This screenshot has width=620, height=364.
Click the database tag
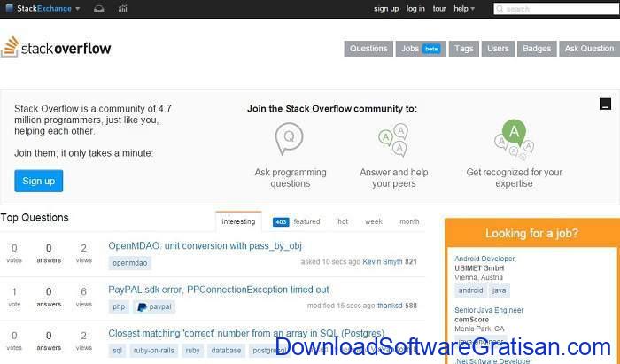(x=226, y=351)
